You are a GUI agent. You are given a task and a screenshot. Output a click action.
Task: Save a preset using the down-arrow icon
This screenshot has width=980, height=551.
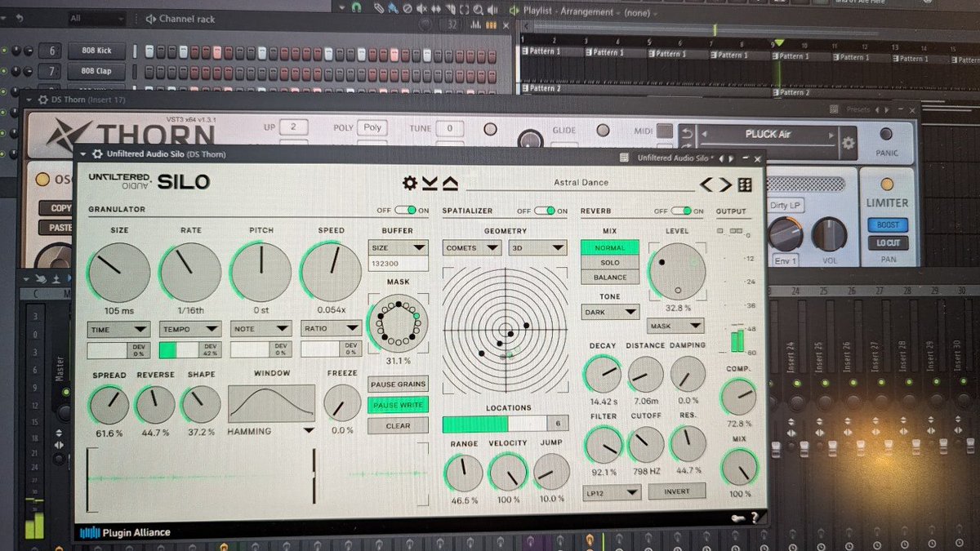(x=429, y=184)
